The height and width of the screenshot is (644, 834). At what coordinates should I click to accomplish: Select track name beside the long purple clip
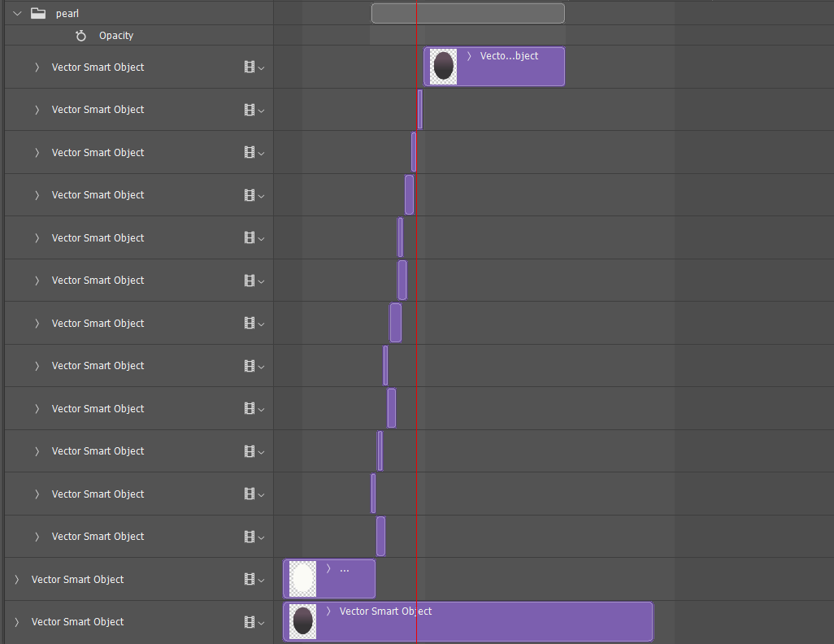[78, 622]
